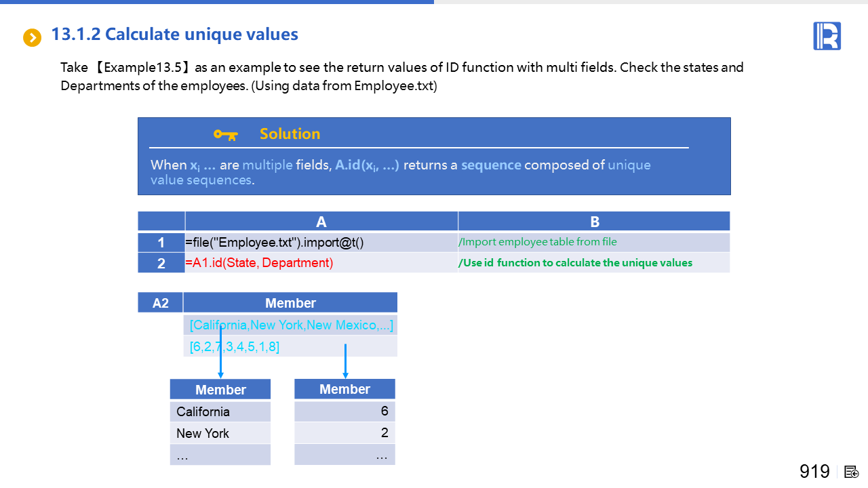Viewport: 868px width, 488px height.
Task: Open the slide list icon beside 919
Action: pyautogui.click(x=852, y=472)
